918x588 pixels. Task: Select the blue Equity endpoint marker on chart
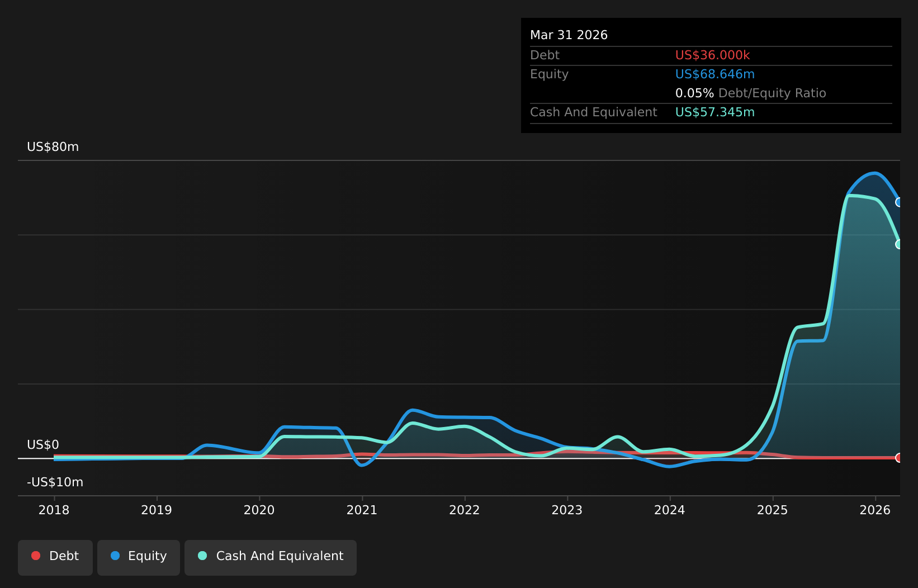pyautogui.click(x=899, y=202)
